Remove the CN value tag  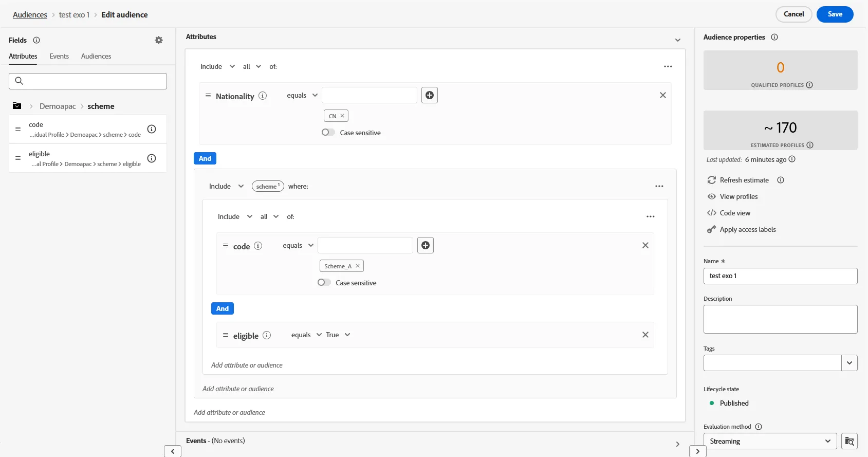(x=342, y=116)
